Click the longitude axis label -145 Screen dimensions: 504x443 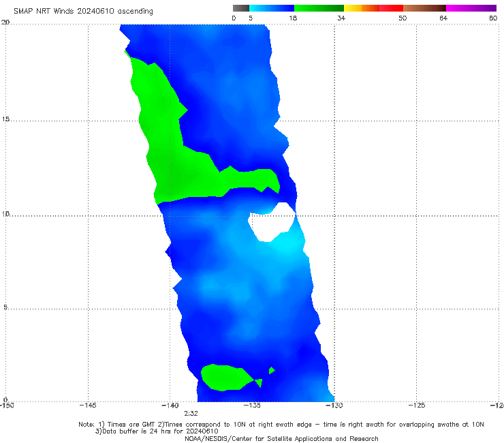click(x=88, y=406)
